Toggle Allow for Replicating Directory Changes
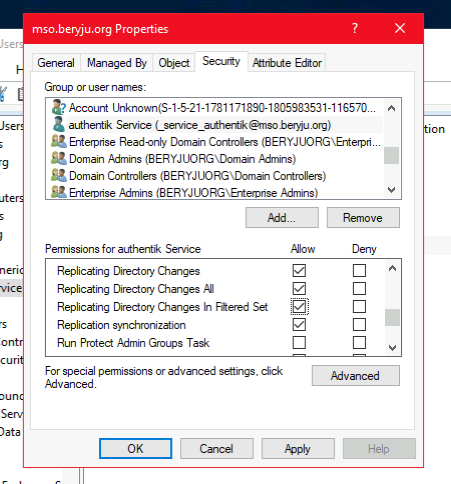This screenshot has height=484, width=451. tap(299, 270)
